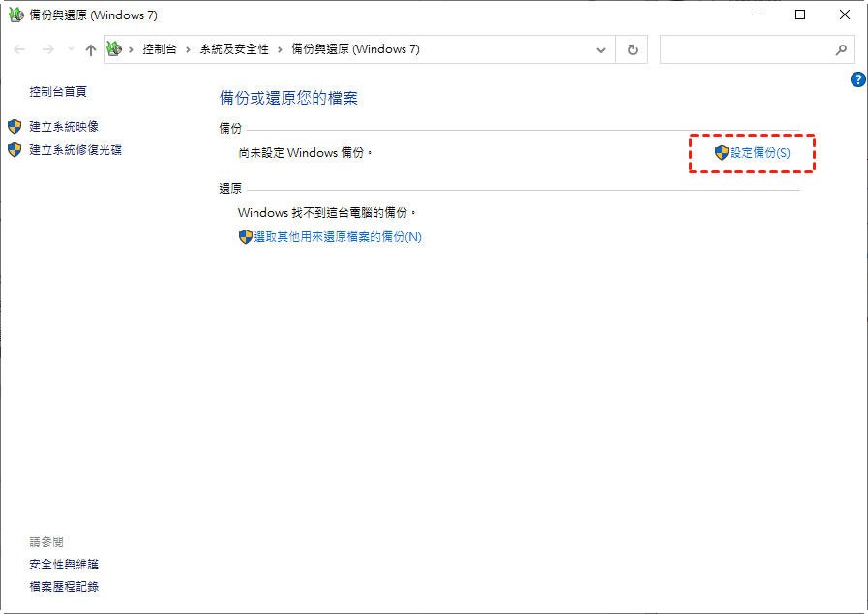
Task: Select 系統及安全性 in the breadcrumb
Action: [234, 49]
